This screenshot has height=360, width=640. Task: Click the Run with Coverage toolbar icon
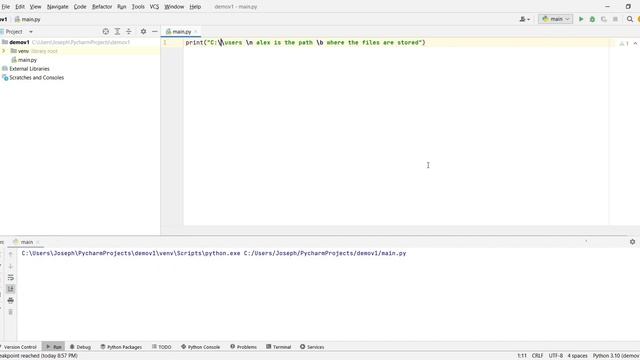point(604,19)
